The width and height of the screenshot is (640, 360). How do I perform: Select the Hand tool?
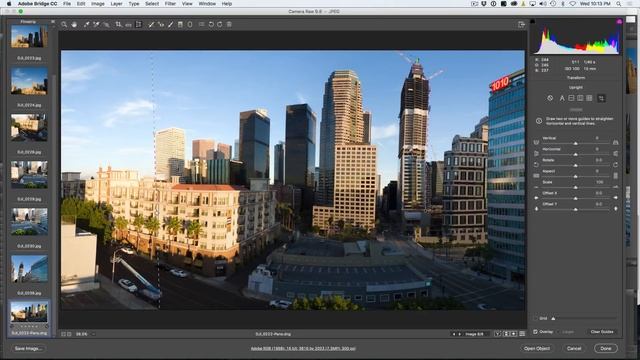(x=74, y=24)
